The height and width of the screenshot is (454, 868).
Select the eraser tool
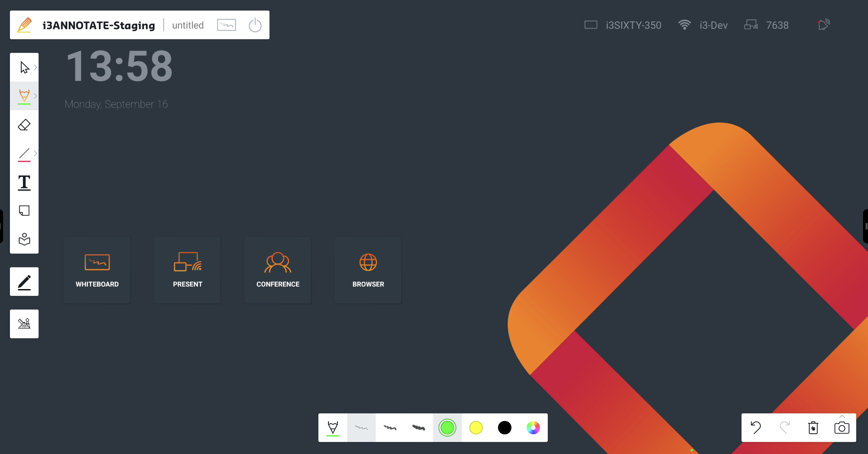point(24,125)
